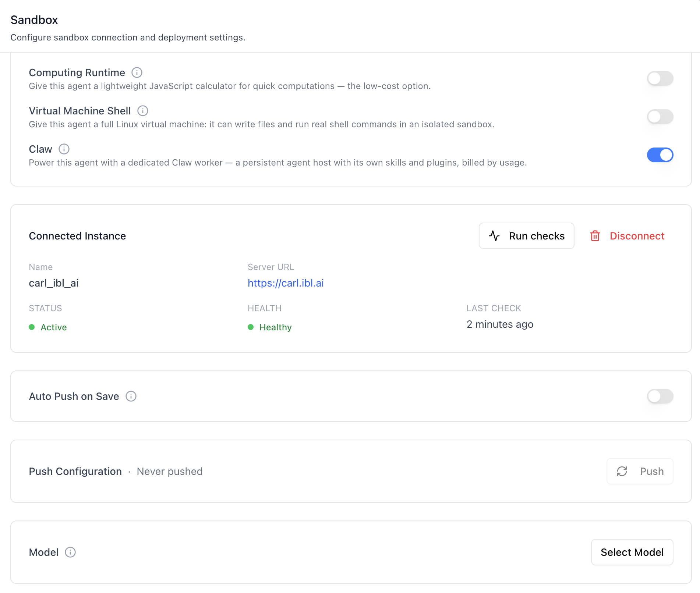
Task: Click the Push Configuration label
Action: [75, 471]
